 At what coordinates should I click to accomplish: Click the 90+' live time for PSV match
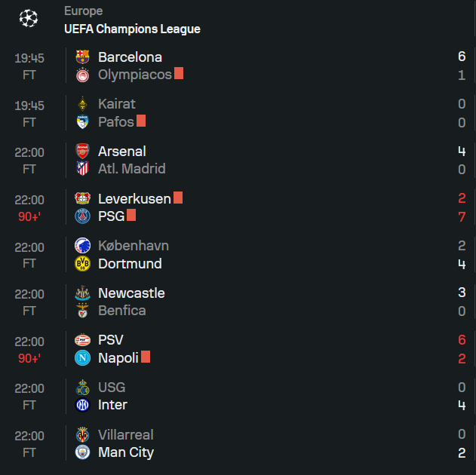(x=29, y=358)
